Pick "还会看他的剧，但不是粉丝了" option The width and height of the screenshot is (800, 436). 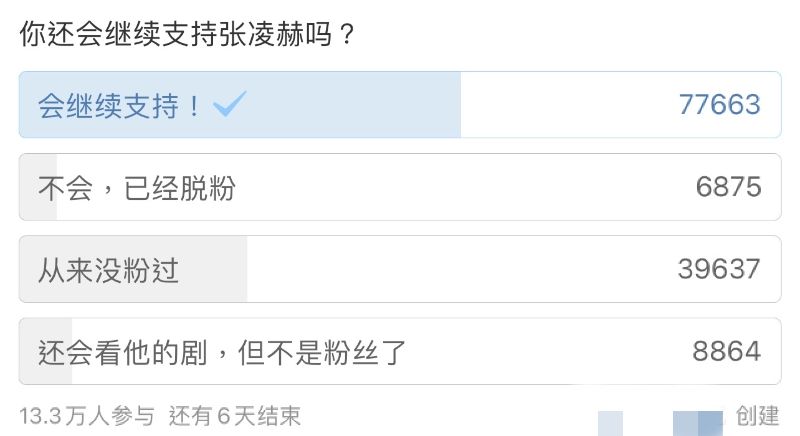220,351
